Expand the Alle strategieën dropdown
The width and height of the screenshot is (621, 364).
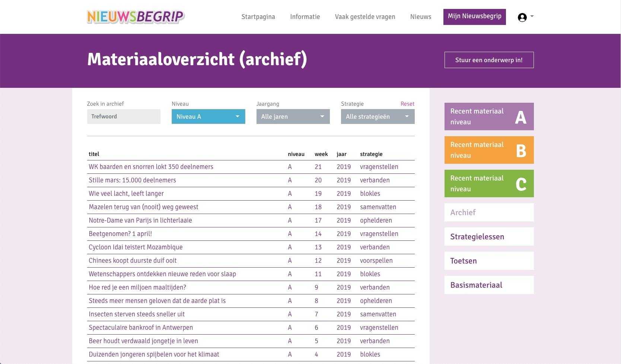(378, 116)
